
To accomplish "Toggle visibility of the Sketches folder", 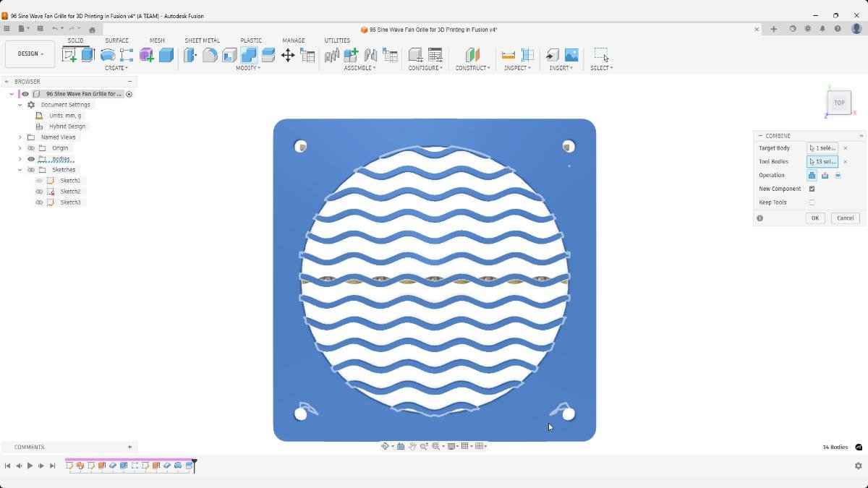I will 31,170.
